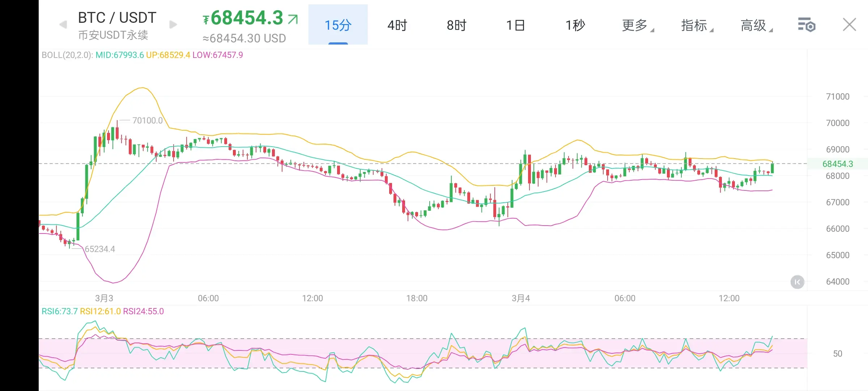Jump to latest candle button
This screenshot has height=391, width=868.
click(x=797, y=282)
